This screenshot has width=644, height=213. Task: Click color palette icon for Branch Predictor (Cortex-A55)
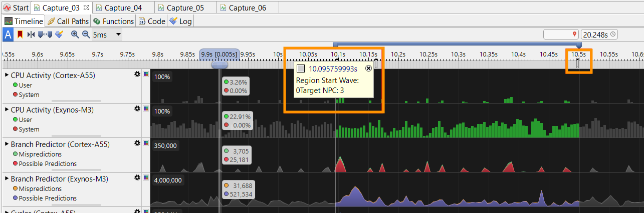(146, 143)
